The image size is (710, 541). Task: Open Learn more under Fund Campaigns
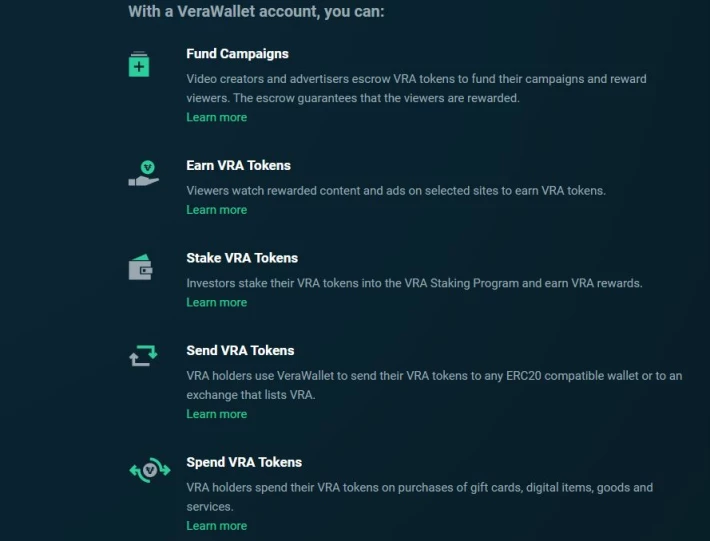(x=216, y=117)
